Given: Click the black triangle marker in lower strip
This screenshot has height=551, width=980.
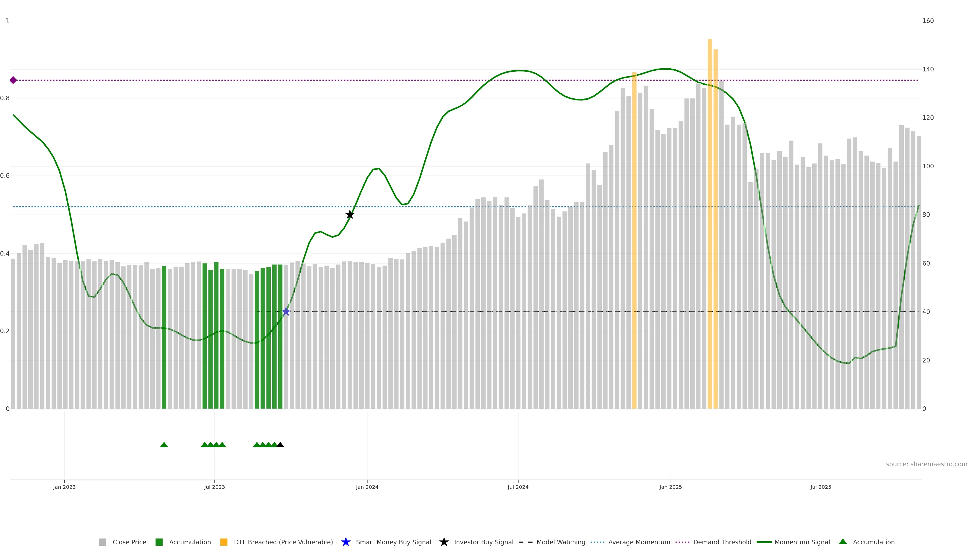Looking at the screenshot, I should (x=280, y=445).
